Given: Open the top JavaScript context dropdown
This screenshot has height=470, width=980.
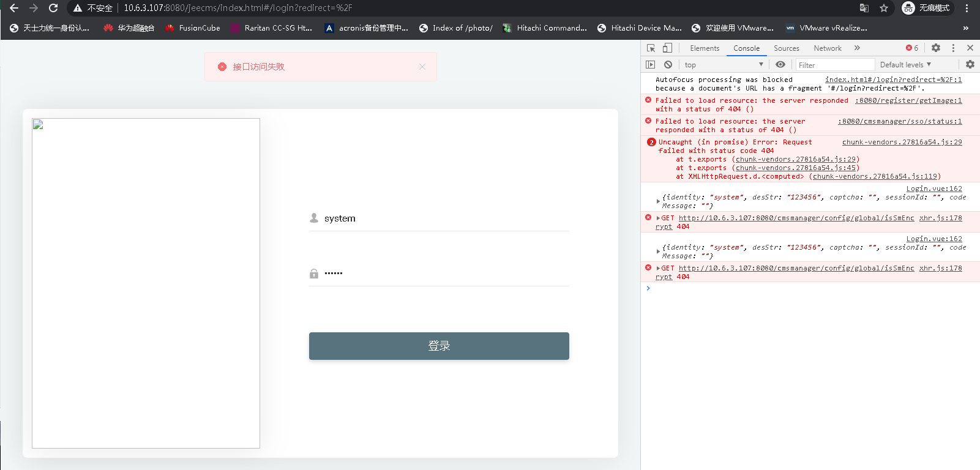Looking at the screenshot, I should click(724, 65).
